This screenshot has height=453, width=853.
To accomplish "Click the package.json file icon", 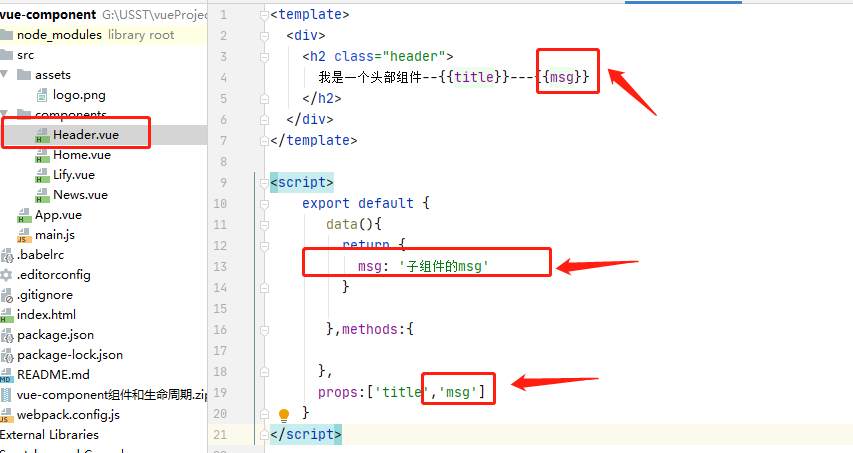I will pyautogui.click(x=7, y=336).
